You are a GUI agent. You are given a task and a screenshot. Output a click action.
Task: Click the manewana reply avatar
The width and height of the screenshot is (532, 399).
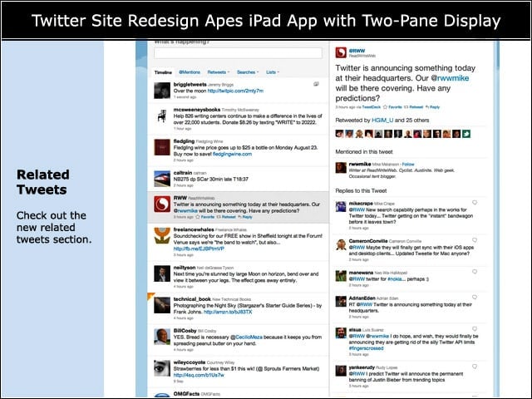click(x=341, y=276)
